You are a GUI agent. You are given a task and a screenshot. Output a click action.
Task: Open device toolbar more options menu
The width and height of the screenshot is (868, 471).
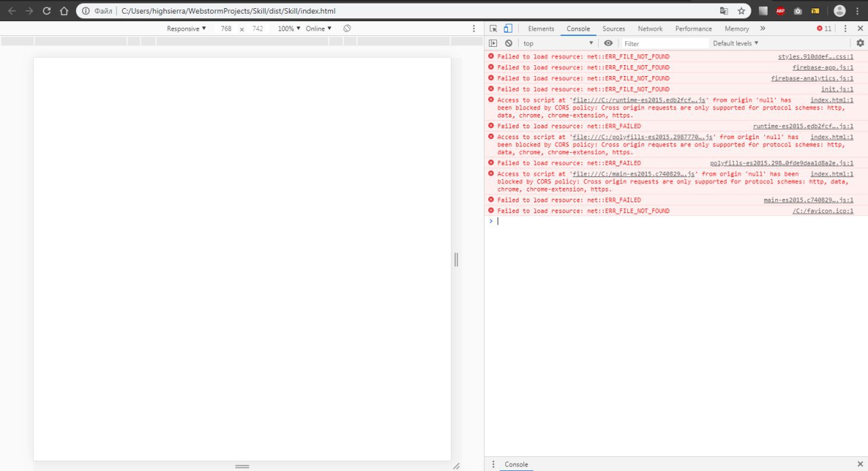[474, 29]
